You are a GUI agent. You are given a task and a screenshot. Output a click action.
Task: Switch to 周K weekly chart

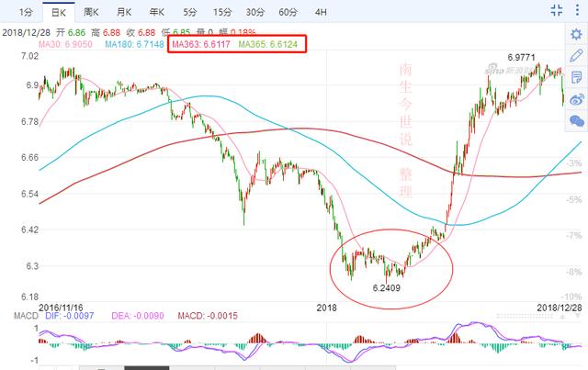[x=90, y=12]
